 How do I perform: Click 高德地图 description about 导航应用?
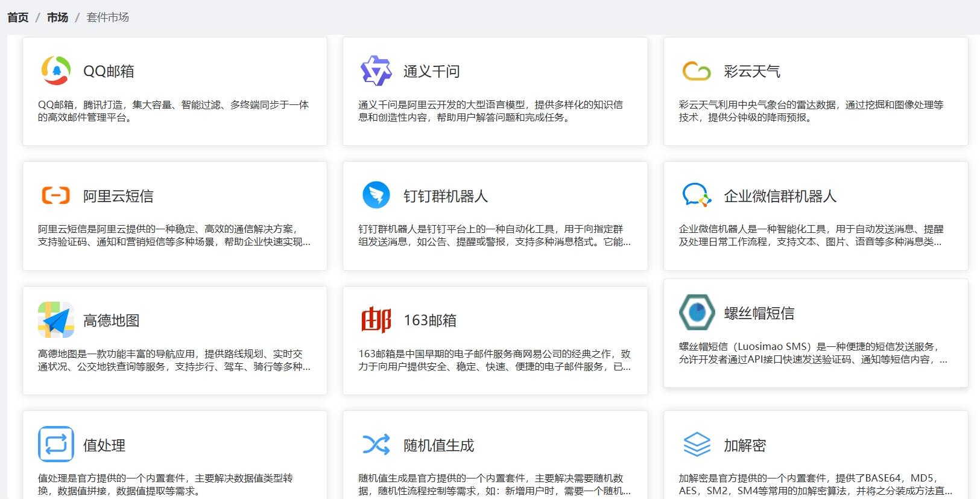click(174, 360)
